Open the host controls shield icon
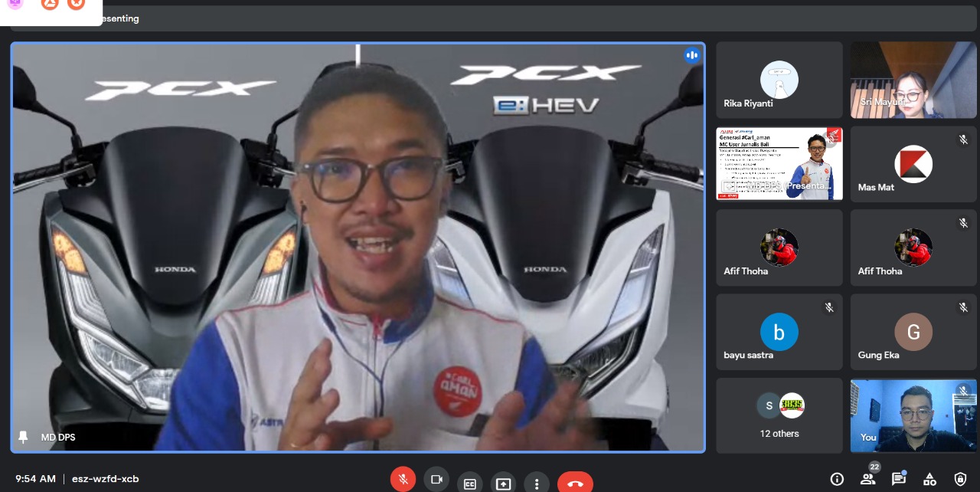 point(961,479)
